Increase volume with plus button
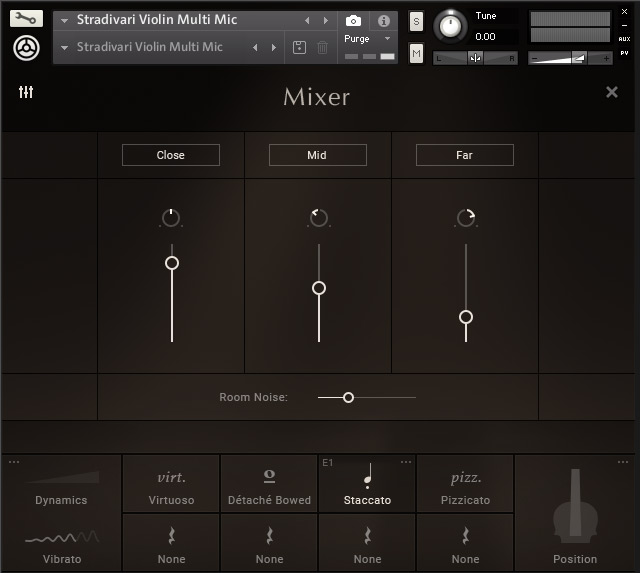This screenshot has width=640, height=573. pyautogui.click(x=606, y=59)
